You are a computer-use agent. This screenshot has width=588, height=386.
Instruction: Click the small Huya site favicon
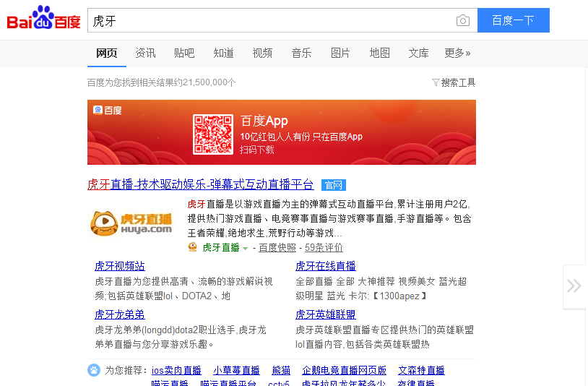[192, 247]
